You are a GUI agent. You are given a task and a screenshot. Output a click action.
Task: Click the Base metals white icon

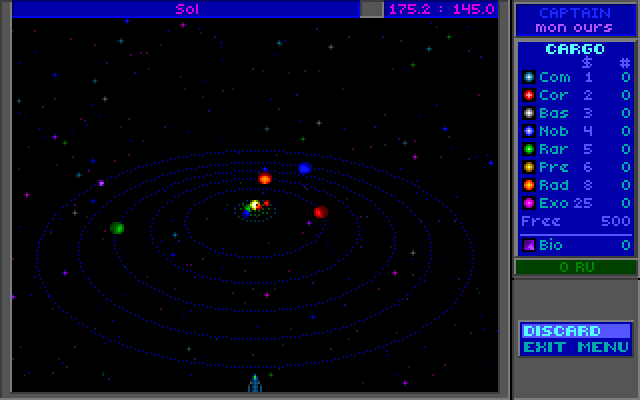pyautogui.click(x=529, y=113)
